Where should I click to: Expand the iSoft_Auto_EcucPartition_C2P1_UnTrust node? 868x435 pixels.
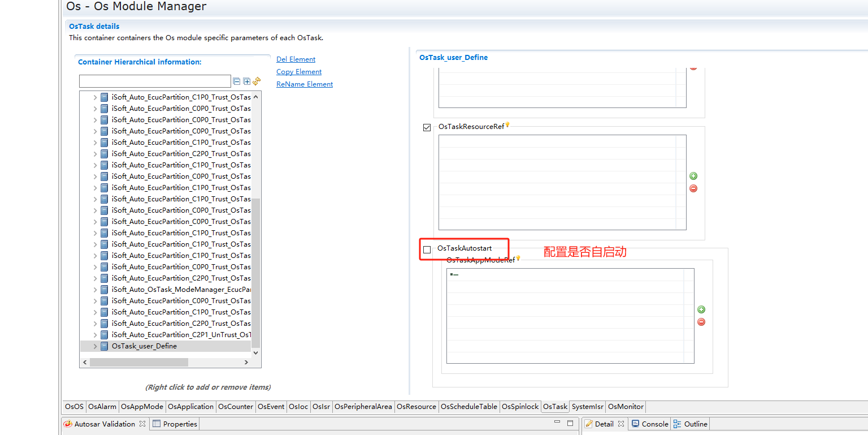coord(95,335)
